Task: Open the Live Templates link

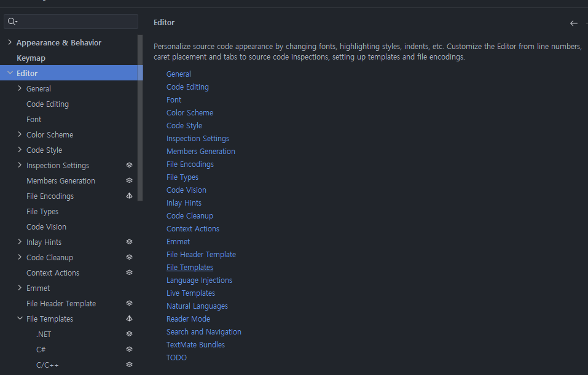Action: (x=190, y=293)
